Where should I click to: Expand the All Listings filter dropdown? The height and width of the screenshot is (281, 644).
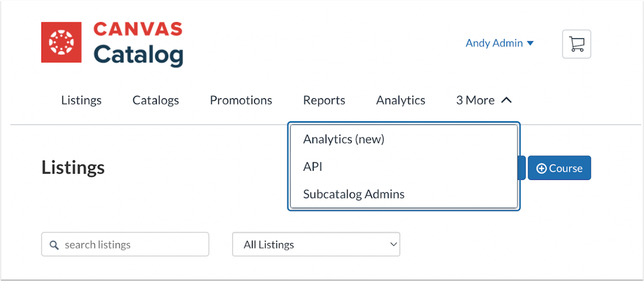(x=316, y=245)
